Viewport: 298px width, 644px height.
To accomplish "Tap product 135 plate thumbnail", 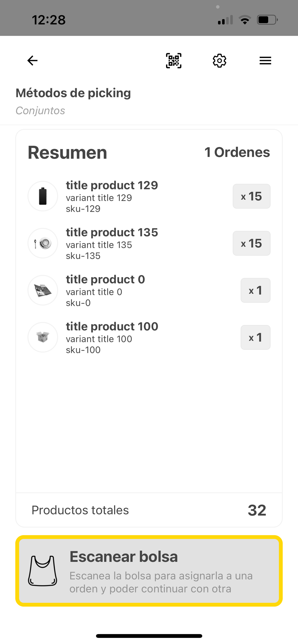I will pos(43,243).
